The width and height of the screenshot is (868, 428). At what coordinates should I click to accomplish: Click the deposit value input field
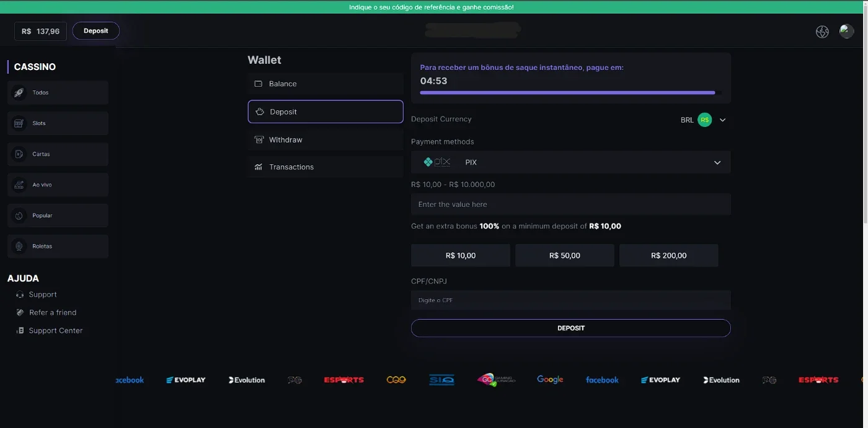pos(570,204)
